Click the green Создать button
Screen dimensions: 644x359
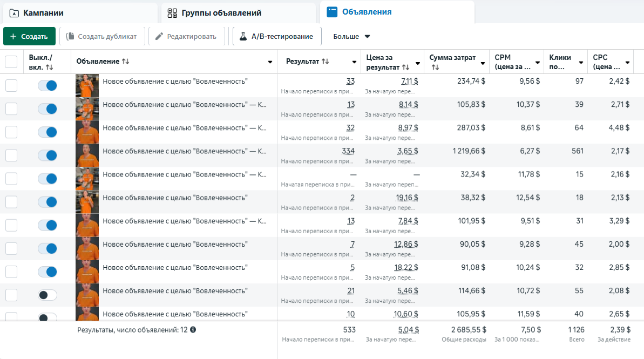[30, 36]
